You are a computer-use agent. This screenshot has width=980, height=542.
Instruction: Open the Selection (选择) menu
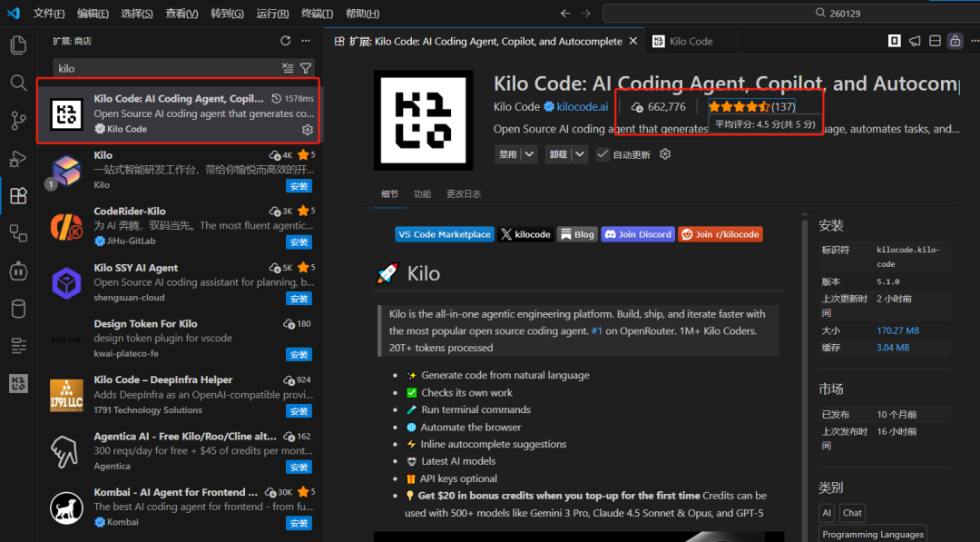pos(137,13)
